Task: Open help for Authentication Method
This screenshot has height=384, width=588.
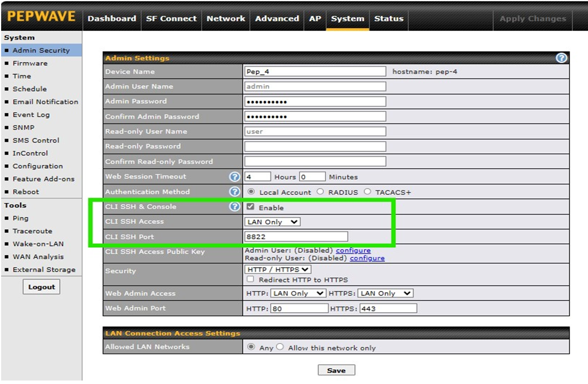Action: click(235, 191)
